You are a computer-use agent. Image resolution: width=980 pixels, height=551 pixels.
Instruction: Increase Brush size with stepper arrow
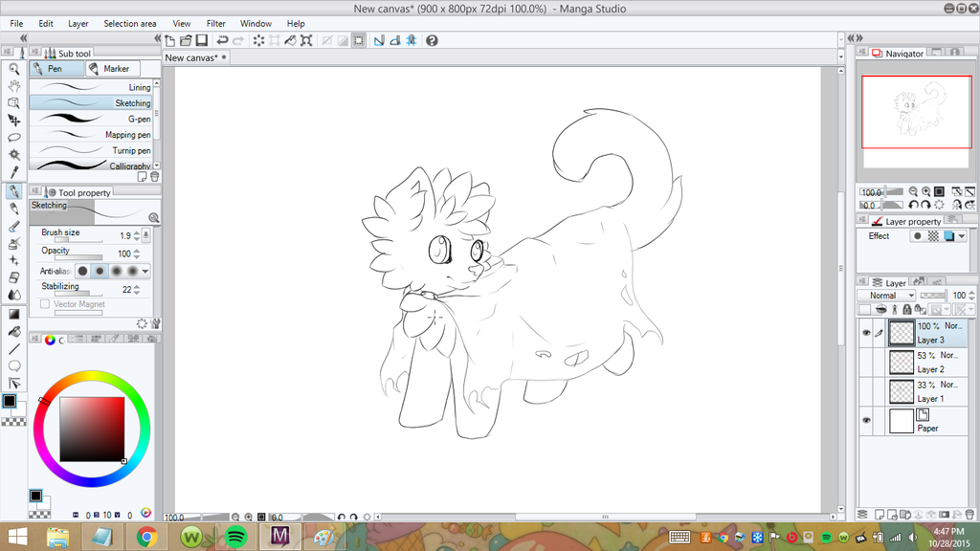137,233
